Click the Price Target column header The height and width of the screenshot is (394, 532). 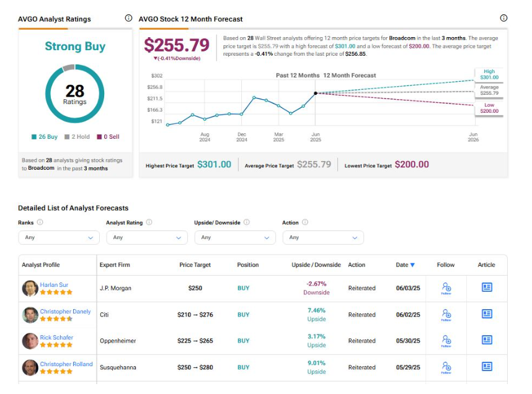click(x=195, y=265)
